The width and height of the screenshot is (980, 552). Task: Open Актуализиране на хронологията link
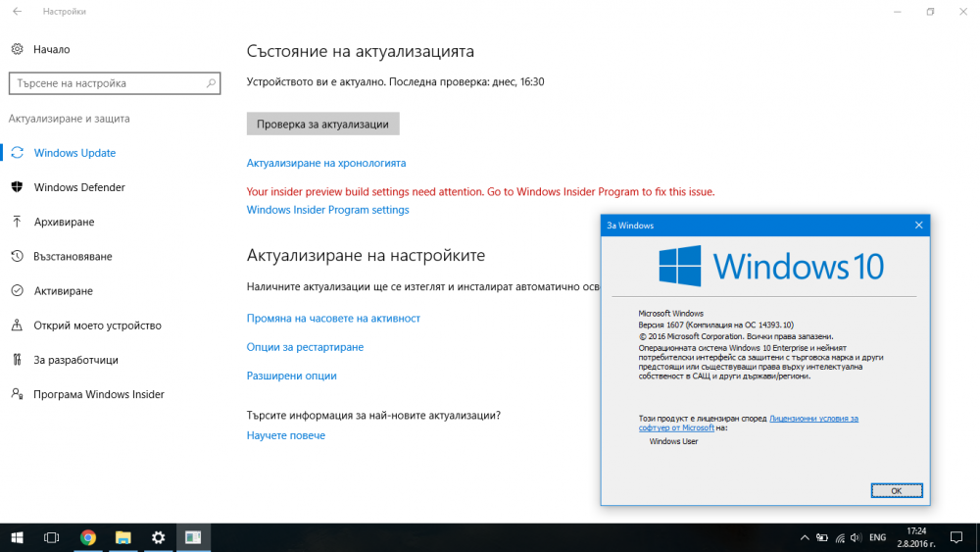click(326, 163)
